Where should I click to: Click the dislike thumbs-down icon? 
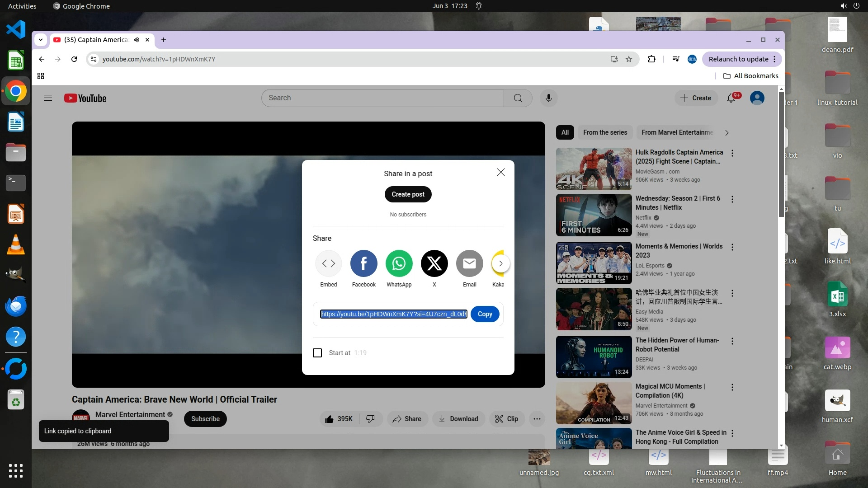(x=370, y=419)
